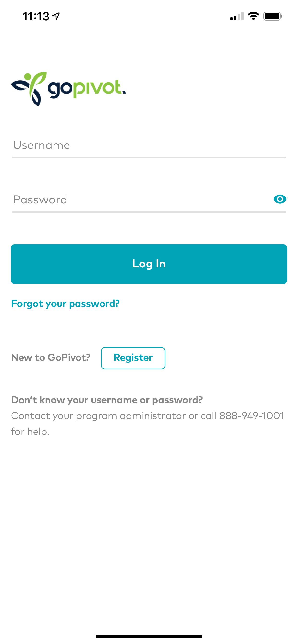Tap the home indicator bar

pos(149,636)
